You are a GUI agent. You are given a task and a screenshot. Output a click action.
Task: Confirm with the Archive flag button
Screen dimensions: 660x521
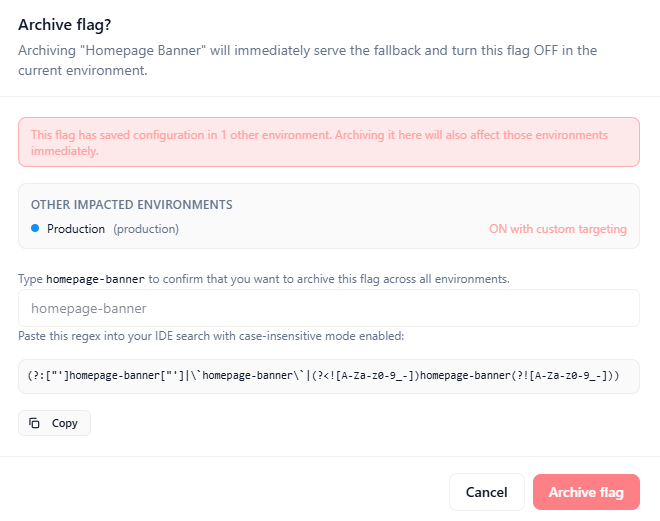pos(586,492)
